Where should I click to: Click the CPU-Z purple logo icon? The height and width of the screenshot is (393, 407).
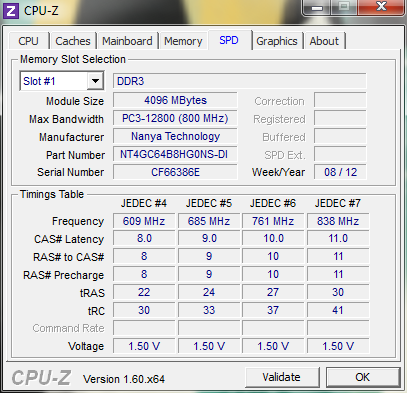[10, 11]
